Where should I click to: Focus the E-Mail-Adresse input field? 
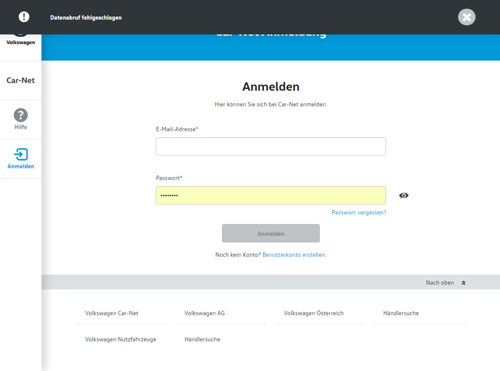[x=271, y=146]
